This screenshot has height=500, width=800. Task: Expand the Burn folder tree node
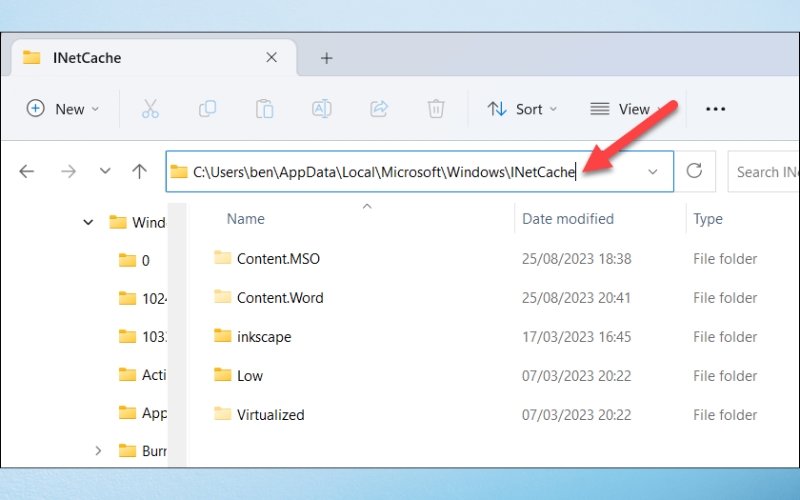pyautogui.click(x=98, y=451)
